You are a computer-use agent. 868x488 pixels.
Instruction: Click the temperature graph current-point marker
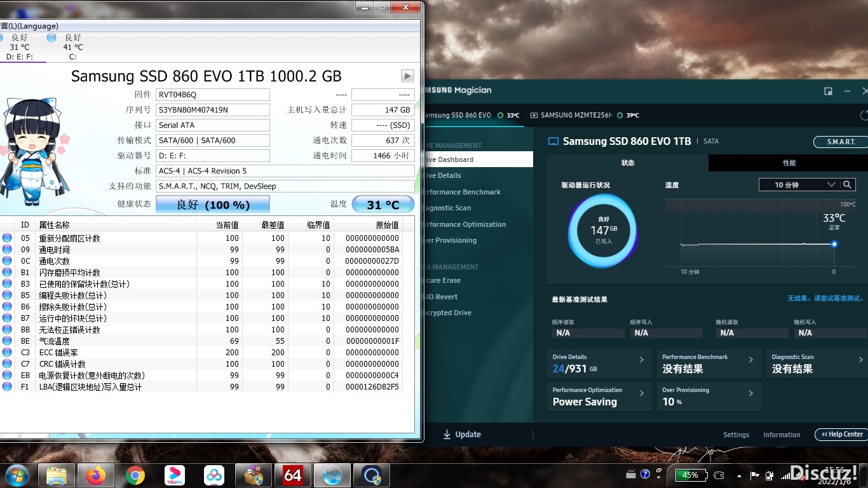(834, 244)
